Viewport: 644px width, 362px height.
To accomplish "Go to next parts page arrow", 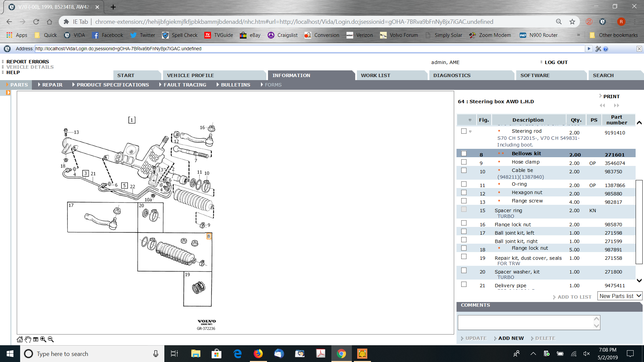I will click(616, 105).
